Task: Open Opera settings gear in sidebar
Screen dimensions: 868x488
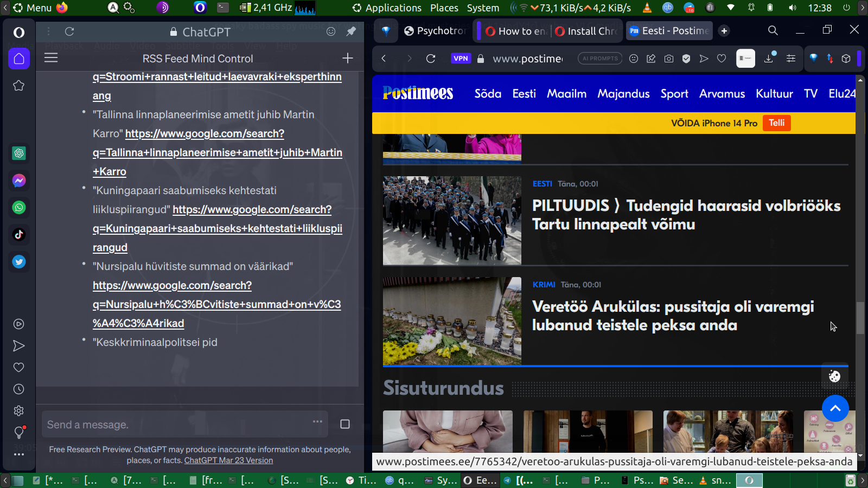Action: coord(19,411)
